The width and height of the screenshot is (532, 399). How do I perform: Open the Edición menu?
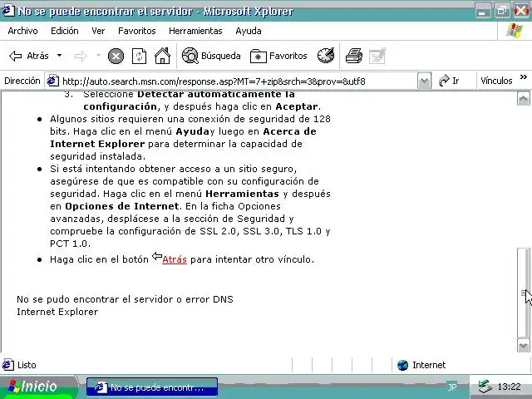point(65,32)
